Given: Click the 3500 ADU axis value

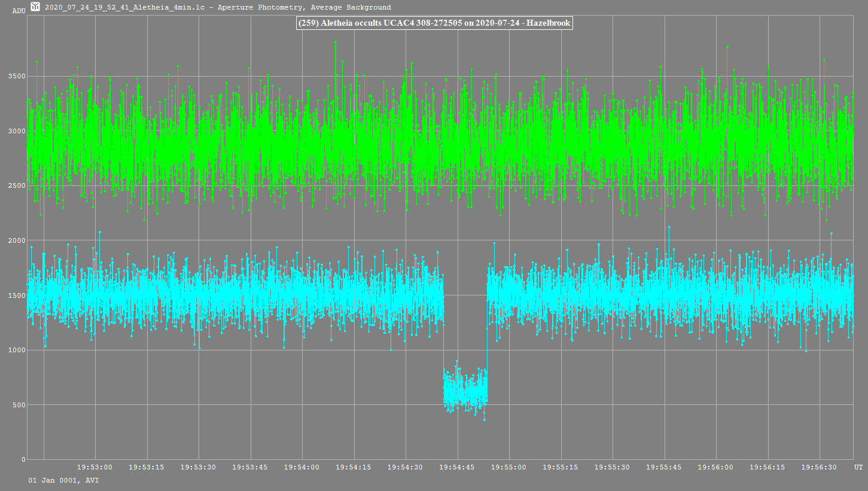Looking at the screenshot, I should pos(16,77).
